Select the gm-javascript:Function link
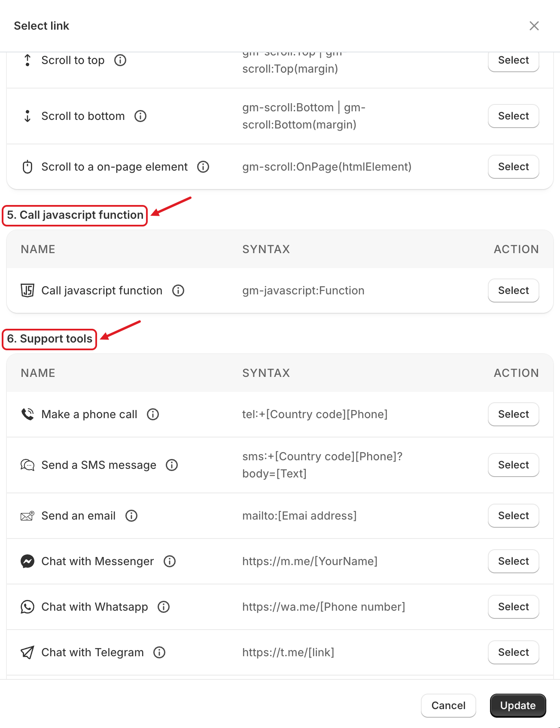The width and height of the screenshot is (560, 728). (514, 291)
